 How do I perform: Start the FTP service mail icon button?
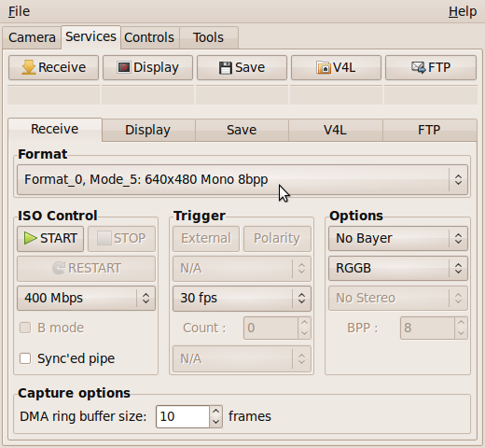coord(431,67)
